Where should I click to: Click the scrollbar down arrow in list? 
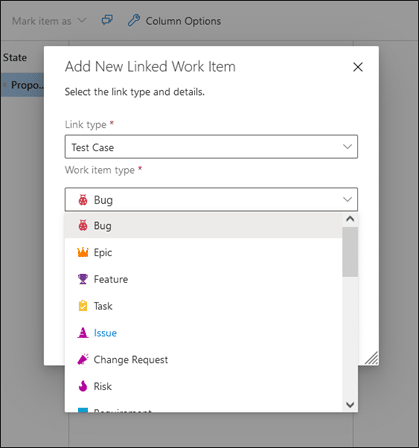pos(350,405)
